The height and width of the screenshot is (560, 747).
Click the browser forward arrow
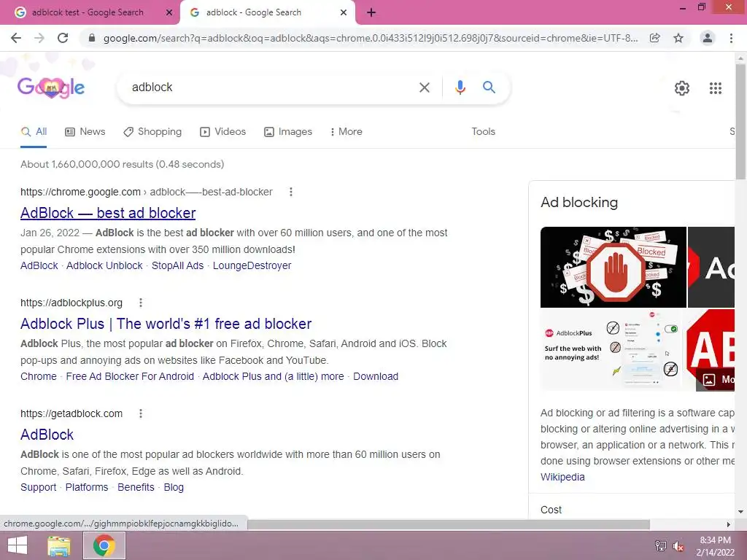[x=39, y=38]
